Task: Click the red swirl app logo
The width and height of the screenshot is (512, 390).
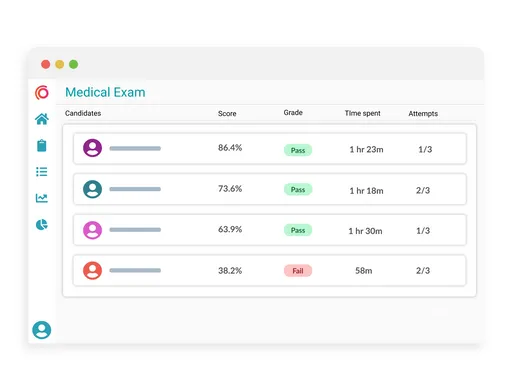Action: [42, 92]
